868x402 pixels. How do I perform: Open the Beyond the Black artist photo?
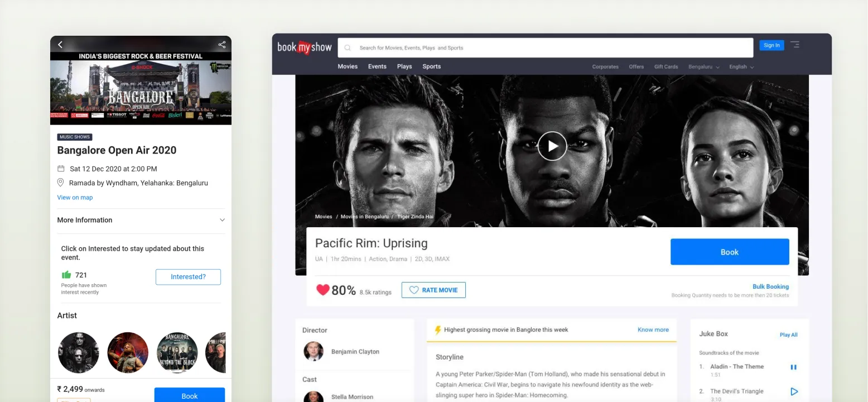[x=177, y=352]
